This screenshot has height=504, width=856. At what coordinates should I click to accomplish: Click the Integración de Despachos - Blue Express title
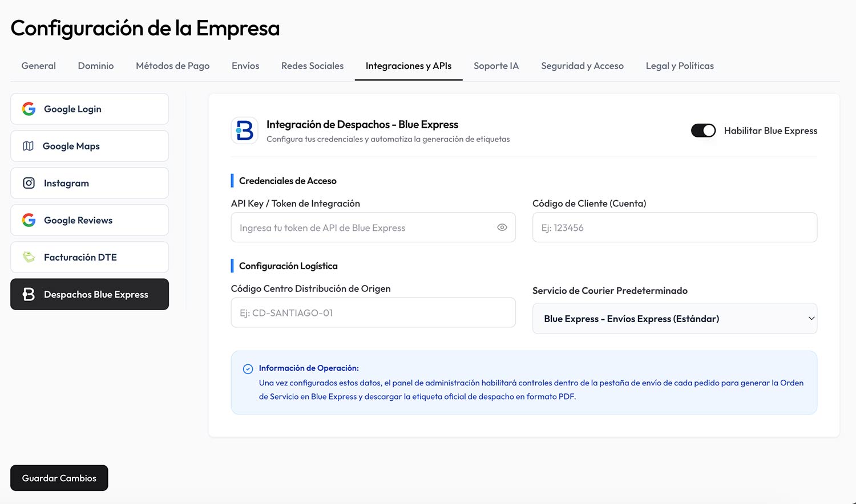[362, 124]
